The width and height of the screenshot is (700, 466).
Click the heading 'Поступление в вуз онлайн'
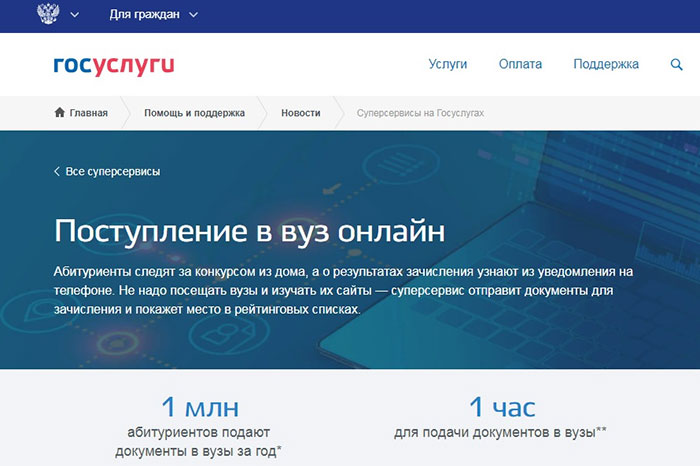(250, 232)
